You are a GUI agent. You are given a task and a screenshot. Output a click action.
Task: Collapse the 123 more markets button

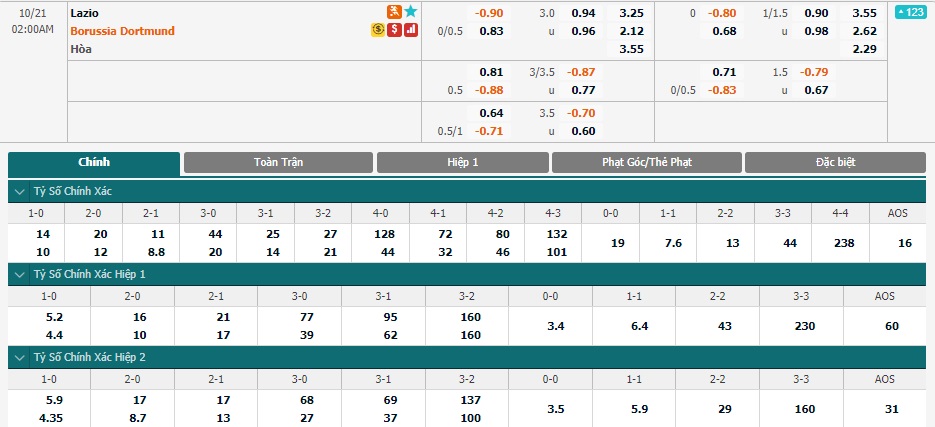pyautogui.click(x=911, y=12)
